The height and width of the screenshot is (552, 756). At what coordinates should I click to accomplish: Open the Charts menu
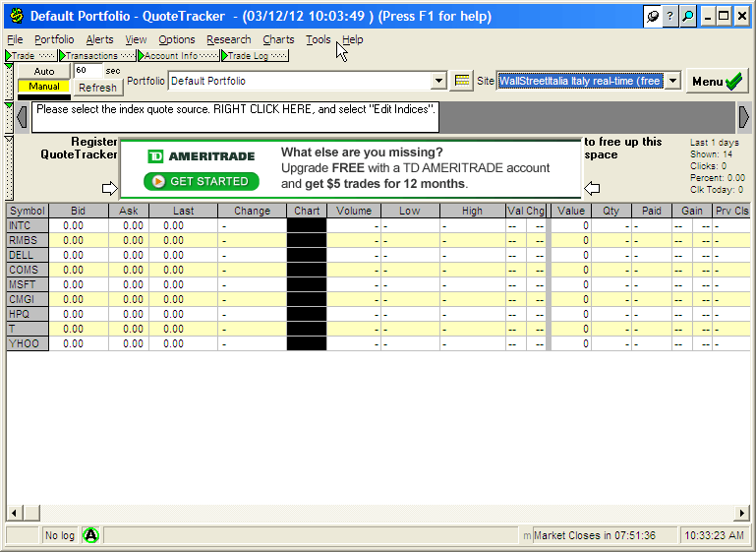click(x=278, y=39)
